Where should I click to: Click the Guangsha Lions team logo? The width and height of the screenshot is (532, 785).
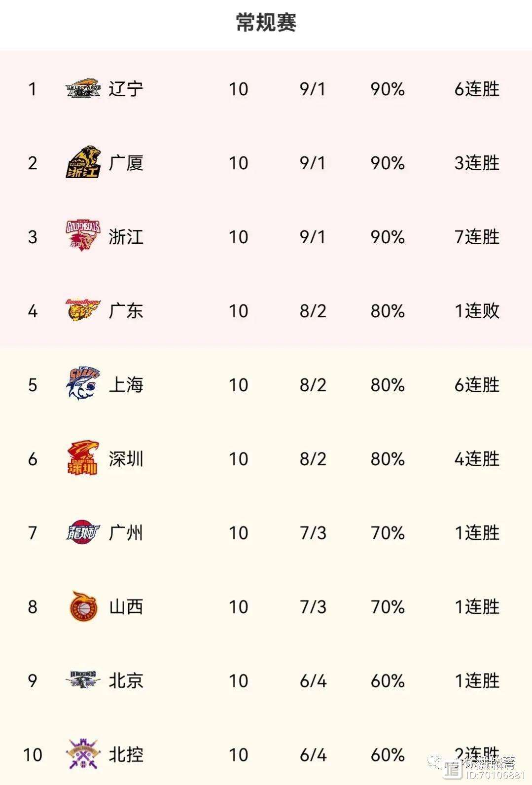83,162
